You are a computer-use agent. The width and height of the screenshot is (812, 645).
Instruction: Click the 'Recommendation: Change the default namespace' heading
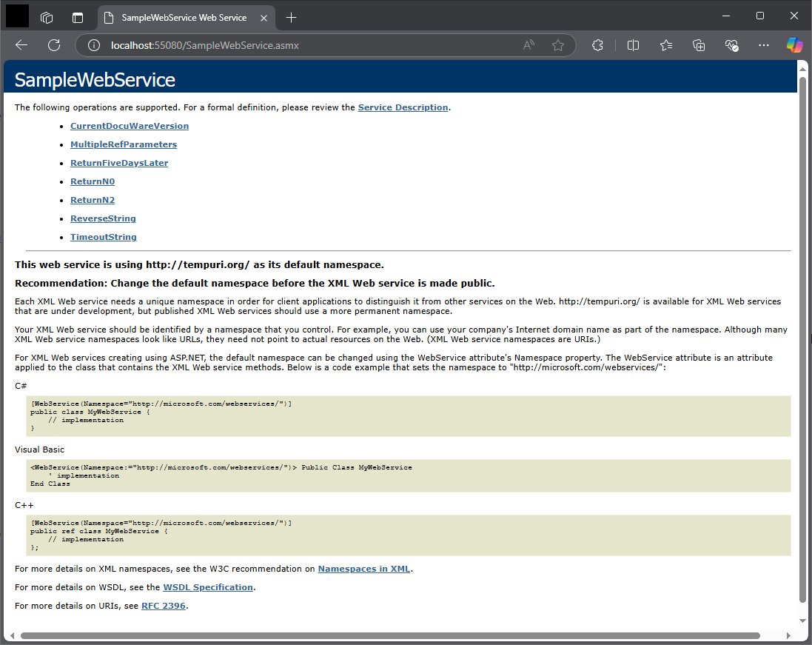click(255, 284)
